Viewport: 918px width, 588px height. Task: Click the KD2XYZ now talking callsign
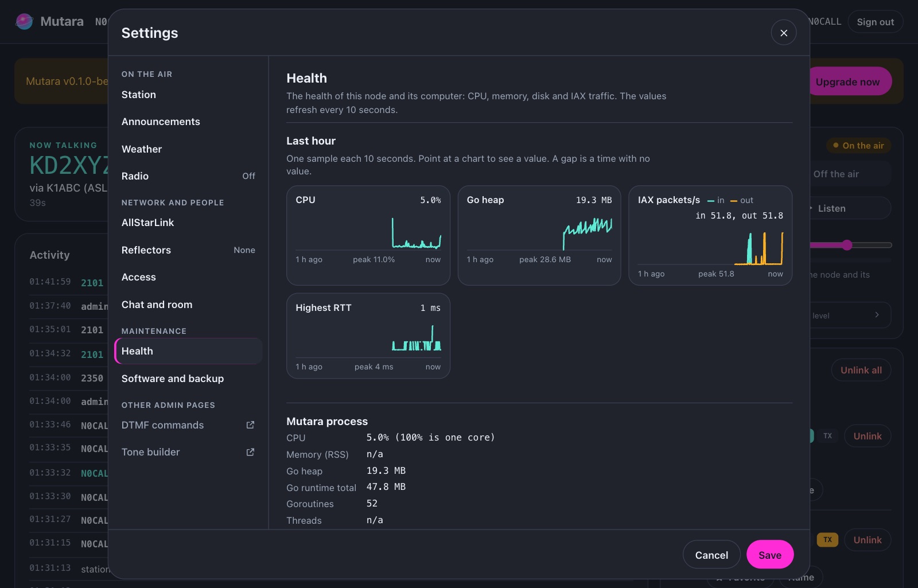pos(69,165)
